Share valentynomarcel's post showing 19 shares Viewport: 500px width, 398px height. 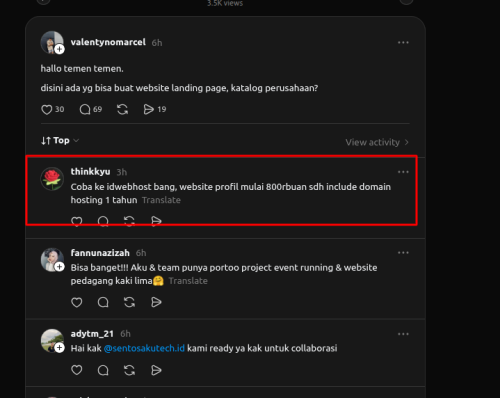coord(154,109)
